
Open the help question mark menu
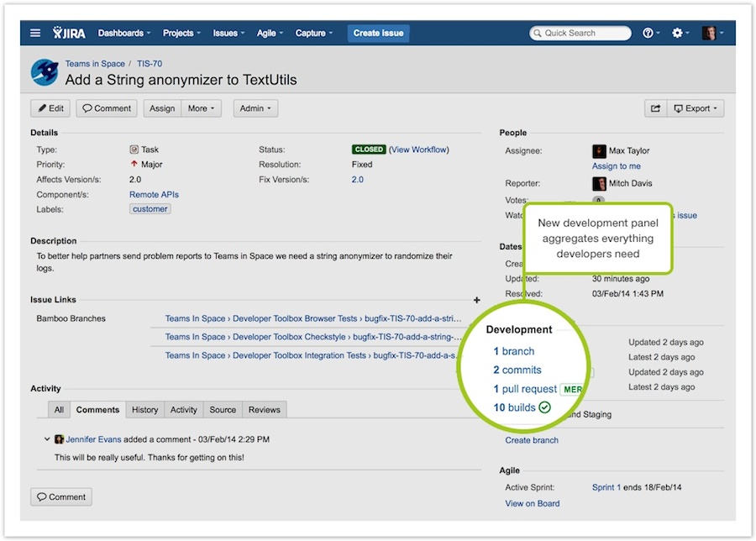click(x=649, y=33)
